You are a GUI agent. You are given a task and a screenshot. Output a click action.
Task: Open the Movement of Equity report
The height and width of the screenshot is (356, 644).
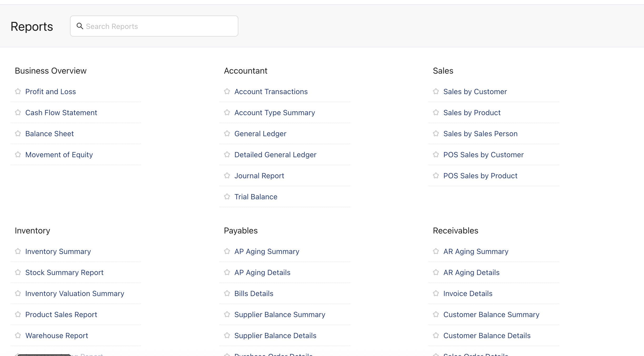click(x=59, y=154)
